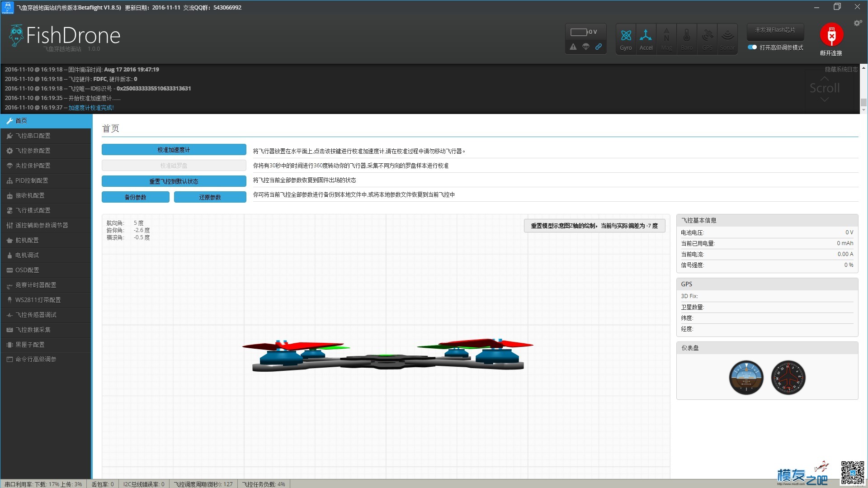Open settings gear icon at top right

858,23
